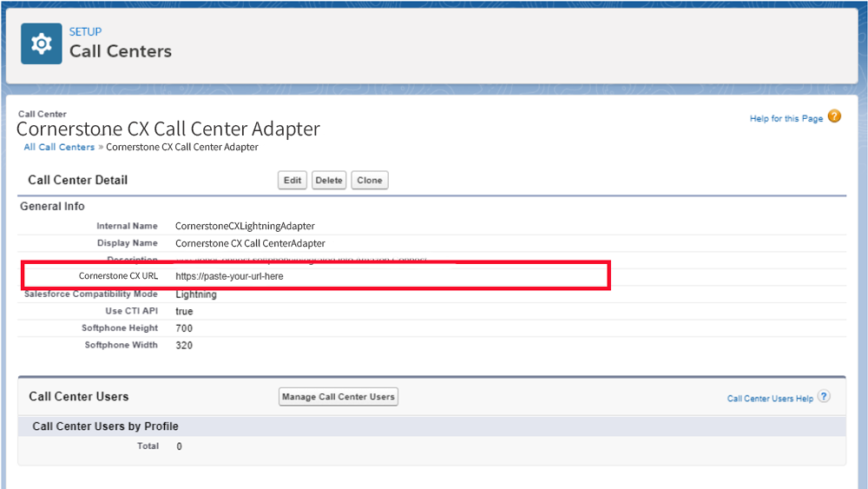This screenshot has height=489, width=868.
Task: Go to All Call Centers link
Action: tap(59, 147)
